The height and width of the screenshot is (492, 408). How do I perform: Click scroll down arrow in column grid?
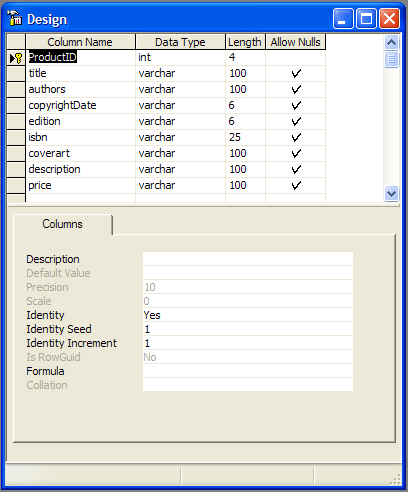391,193
